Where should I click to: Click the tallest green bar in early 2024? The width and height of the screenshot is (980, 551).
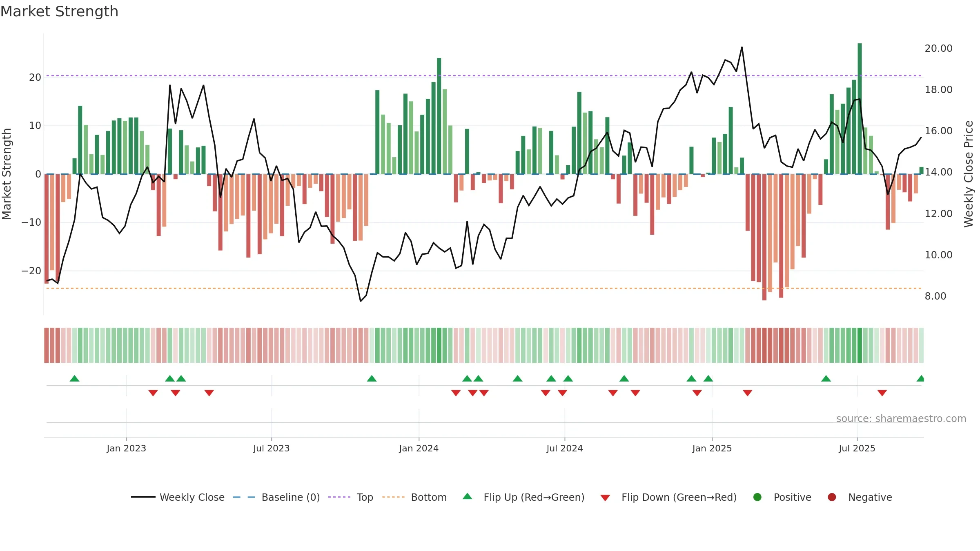click(439, 116)
